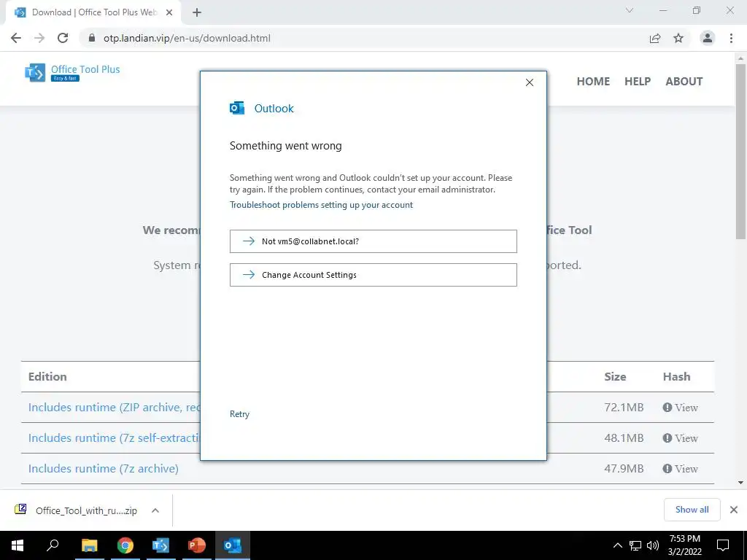This screenshot has width=747, height=560.
Task: Open Includes runtime (ZIP archive) download link
Action: 114,408
